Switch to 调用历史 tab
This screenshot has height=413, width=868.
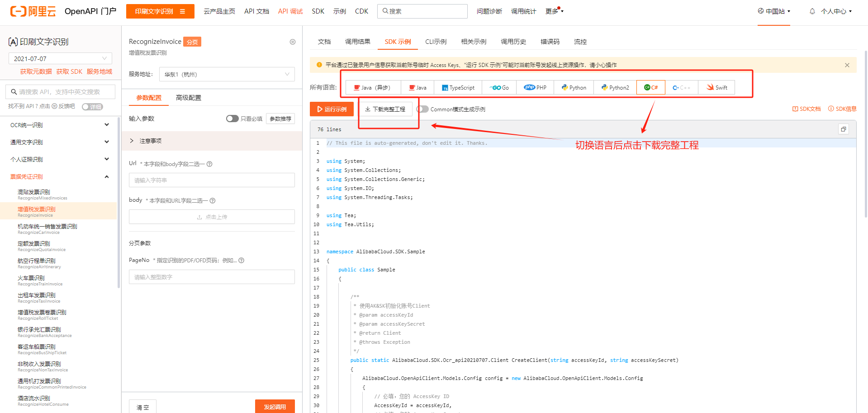pyautogui.click(x=513, y=42)
